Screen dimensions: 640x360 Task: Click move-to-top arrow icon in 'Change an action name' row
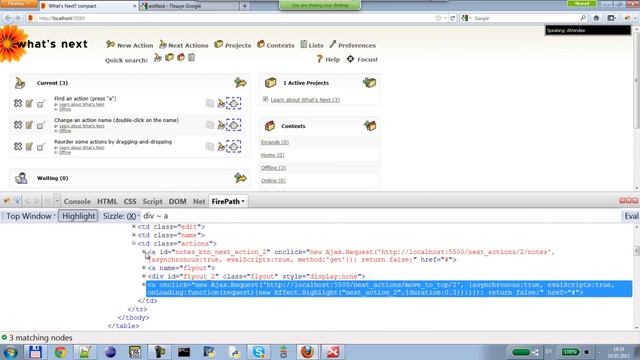point(233,125)
